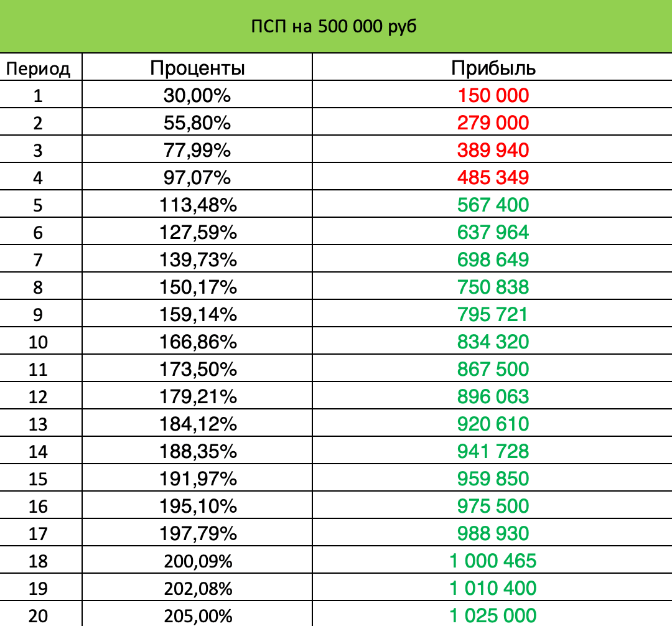This screenshot has width=672, height=626.
Task: Click the red profit cell '150 000'
Action: pyautogui.click(x=493, y=95)
